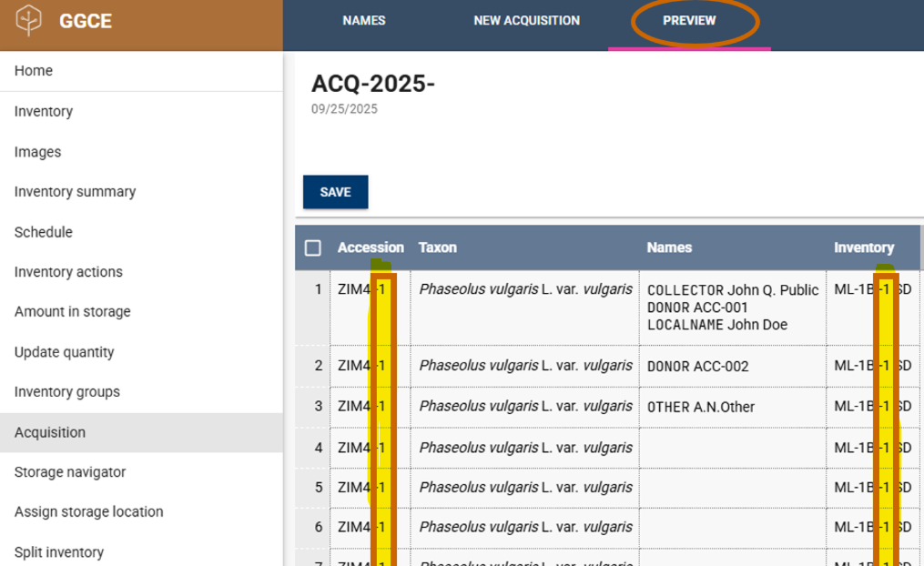Open the Schedule sidebar entry
The width and height of the screenshot is (924, 566).
tap(44, 232)
